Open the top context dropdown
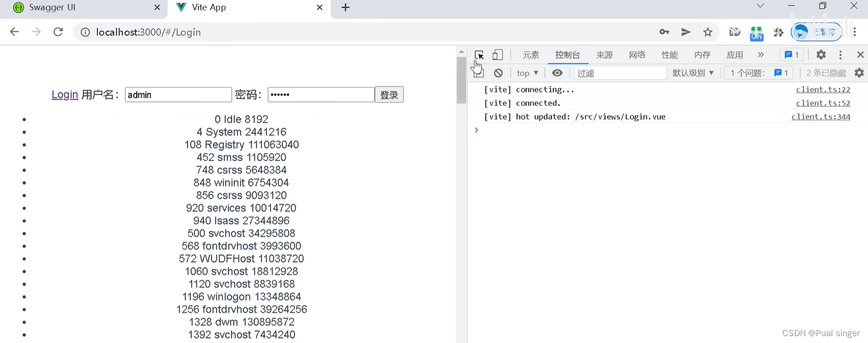The image size is (868, 343). pyautogui.click(x=527, y=73)
